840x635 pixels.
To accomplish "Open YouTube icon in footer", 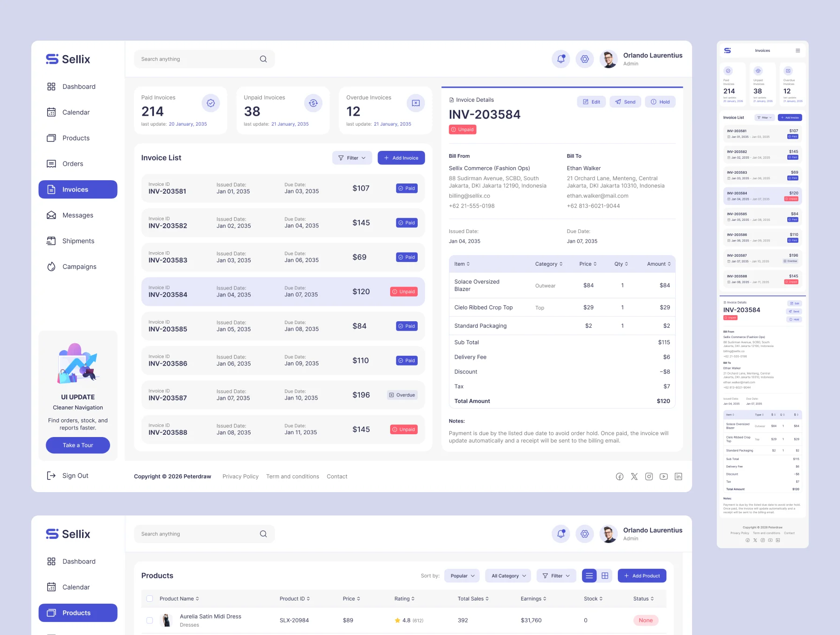I will pyautogui.click(x=664, y=476).
